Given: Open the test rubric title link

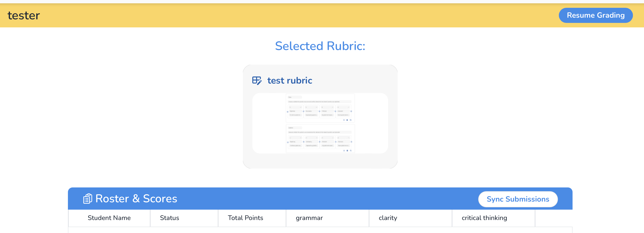Looking at the screenshot, I should tap(290, 80).
